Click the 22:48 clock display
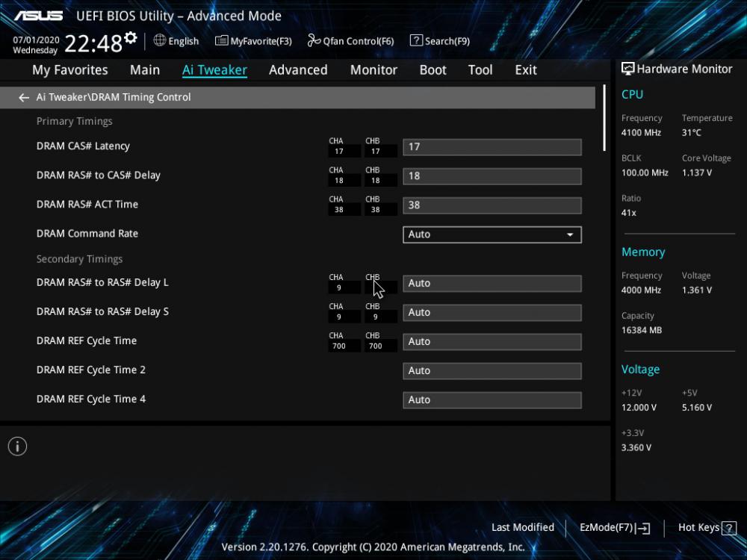 pos(93,44)
